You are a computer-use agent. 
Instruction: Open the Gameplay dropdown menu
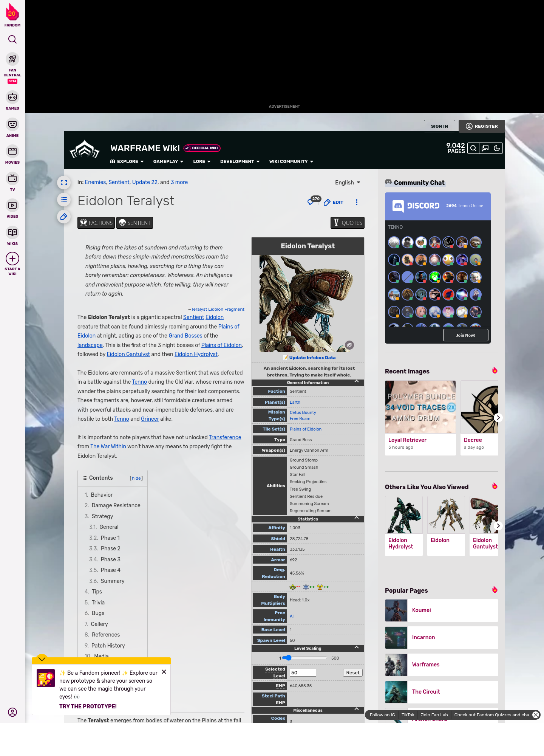[x=168, y=161]
